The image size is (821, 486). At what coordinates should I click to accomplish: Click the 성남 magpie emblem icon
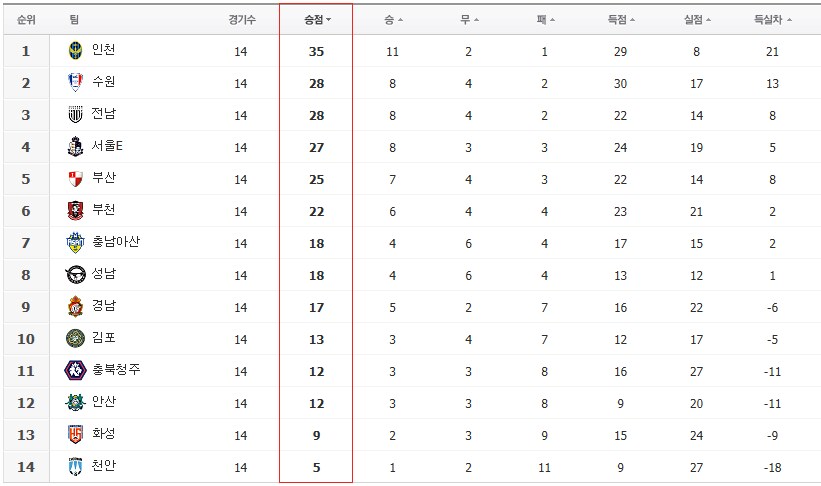[x=75, y=274]
